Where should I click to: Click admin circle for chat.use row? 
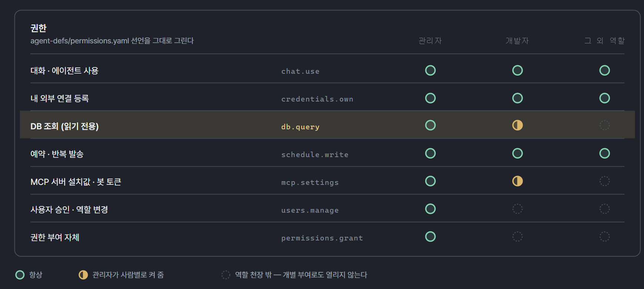[x=430, y=70]
